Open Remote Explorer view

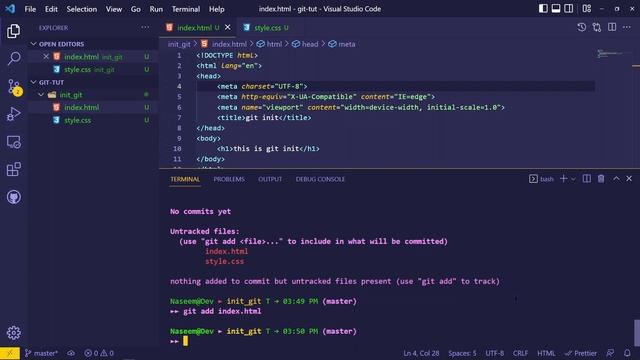click(x=13, y=142)
